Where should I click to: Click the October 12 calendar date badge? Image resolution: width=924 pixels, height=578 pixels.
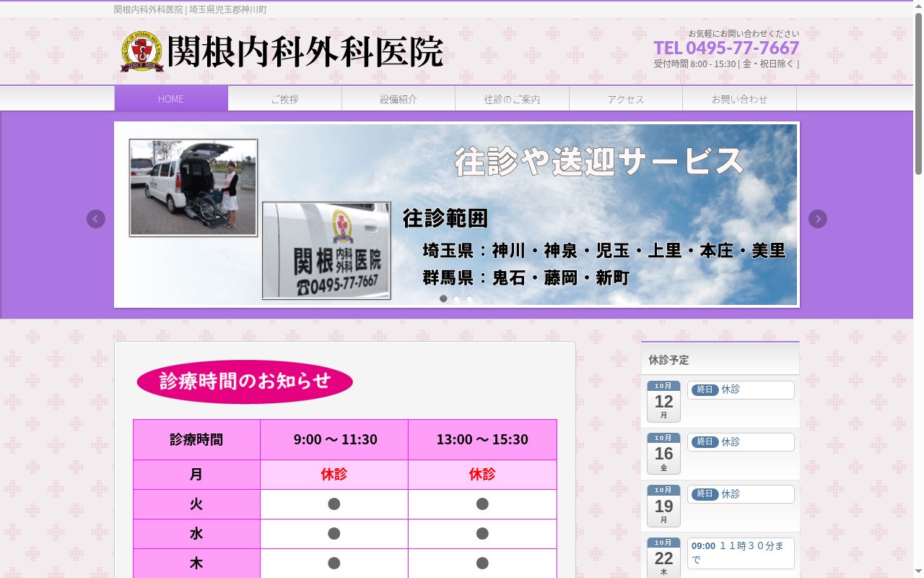[x=663, y=402]
